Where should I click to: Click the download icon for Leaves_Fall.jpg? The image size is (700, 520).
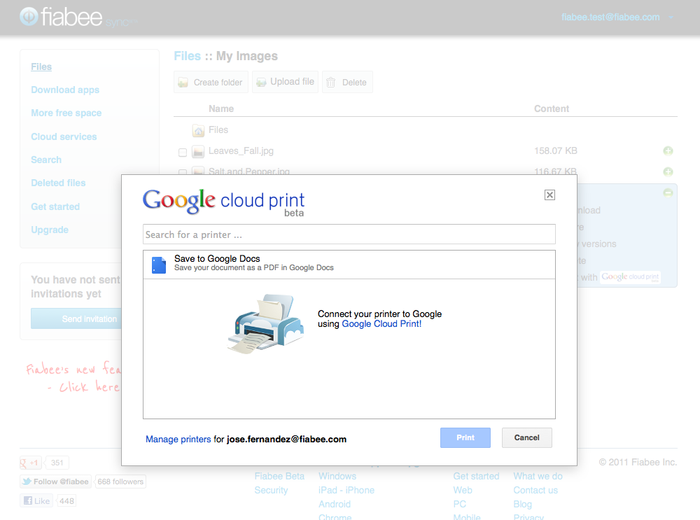click(667, 151)
